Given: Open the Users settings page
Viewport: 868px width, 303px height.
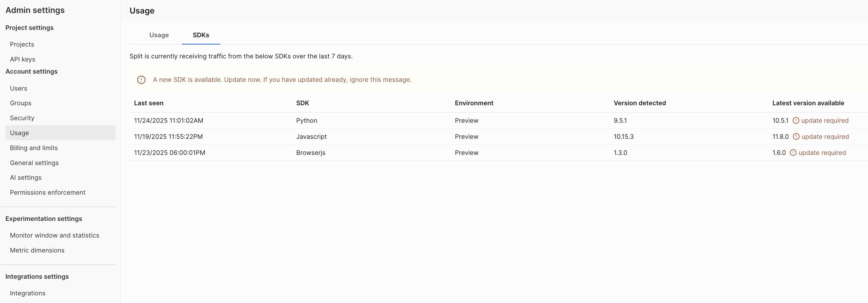Looking at the screenshot, I should click(19, 88).
